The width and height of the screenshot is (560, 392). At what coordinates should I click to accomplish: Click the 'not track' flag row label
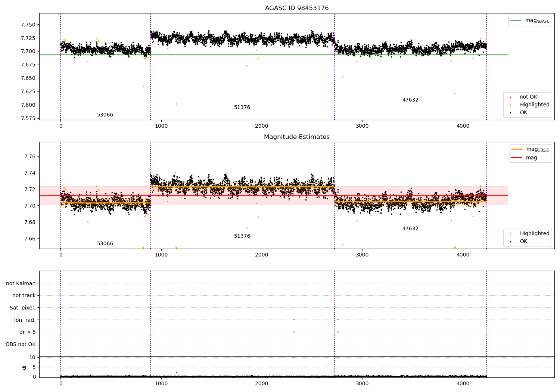coord(24,296)
